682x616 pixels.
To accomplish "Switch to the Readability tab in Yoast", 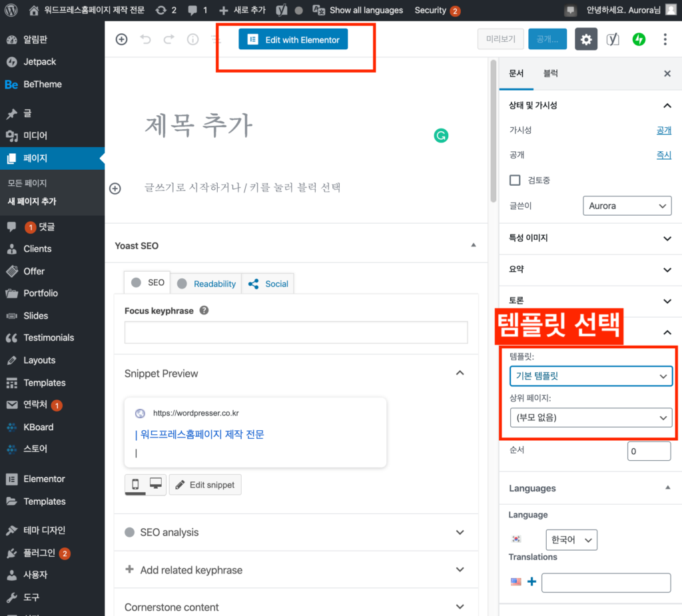I will click(212, 283).
